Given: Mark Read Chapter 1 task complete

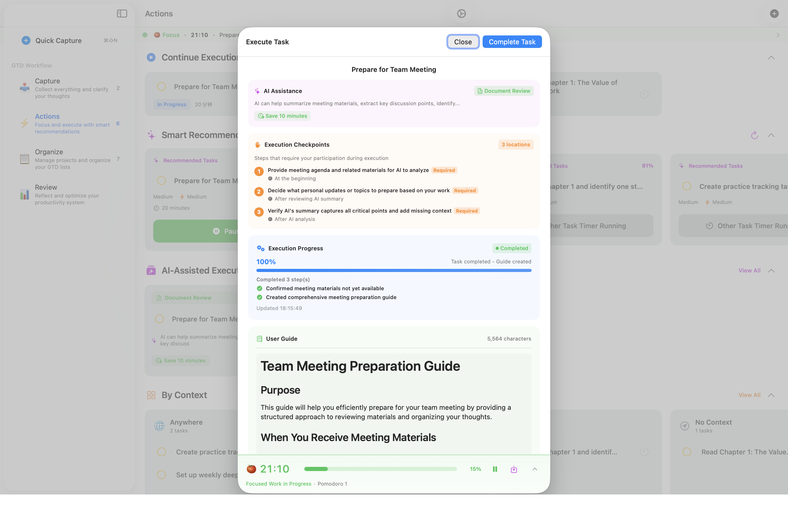Looking at the screenshot, I should tap(687, 452).
